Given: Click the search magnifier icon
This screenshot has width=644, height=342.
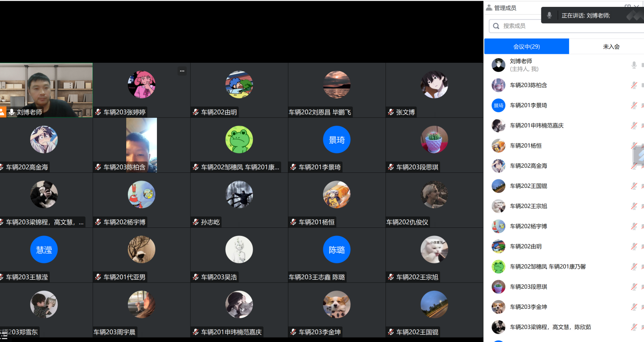Looking at the screenshot, I should (x=496, y=26).
